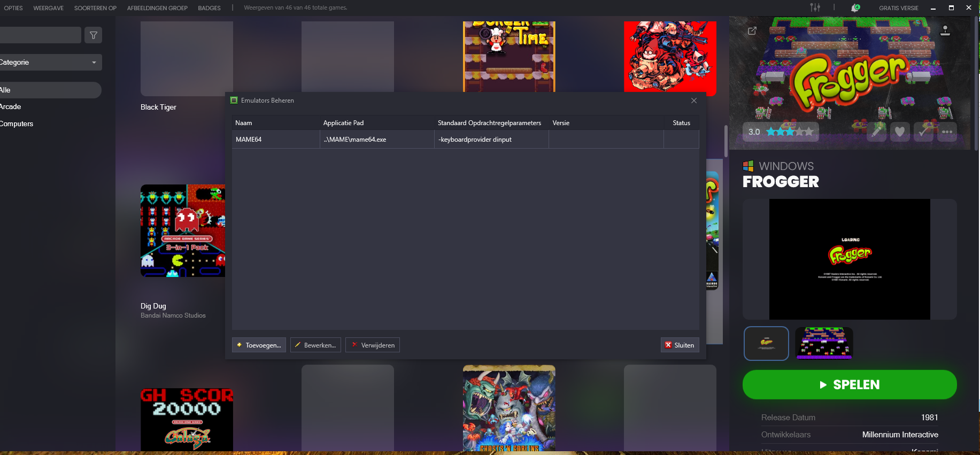Click the 1981 release date value
Screen dimensions: 980x455
929,418
